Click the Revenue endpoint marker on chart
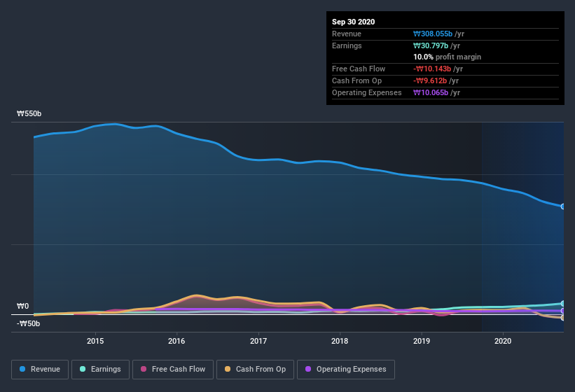Viewport: 575px width, 392px height. tap(563, 206)
